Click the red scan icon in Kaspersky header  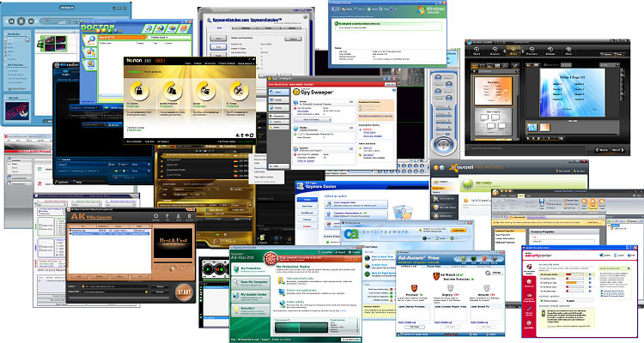[x=270, y=258]
